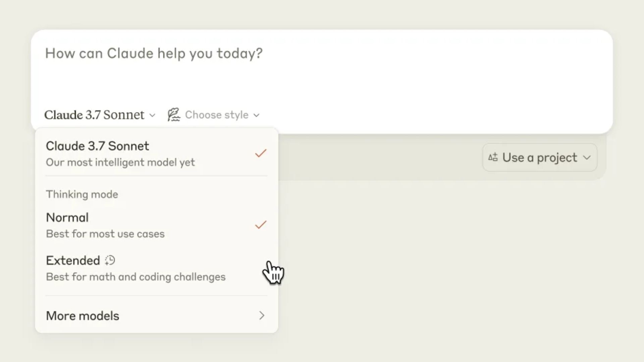Open the Use a project dropdown
The width and height of the screenshot is (644, 362).
539,157
